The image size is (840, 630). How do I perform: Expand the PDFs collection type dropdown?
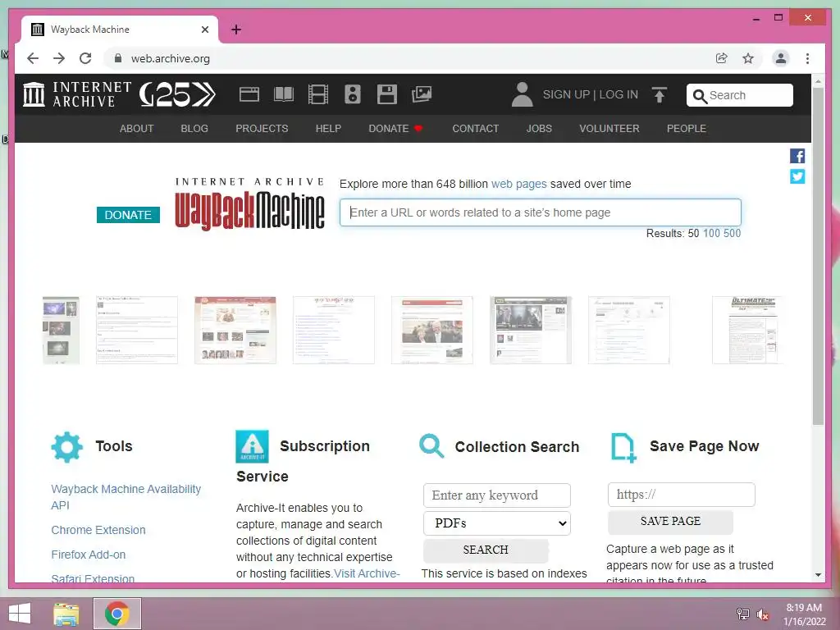pyautogui.click(x=496, y=523)
